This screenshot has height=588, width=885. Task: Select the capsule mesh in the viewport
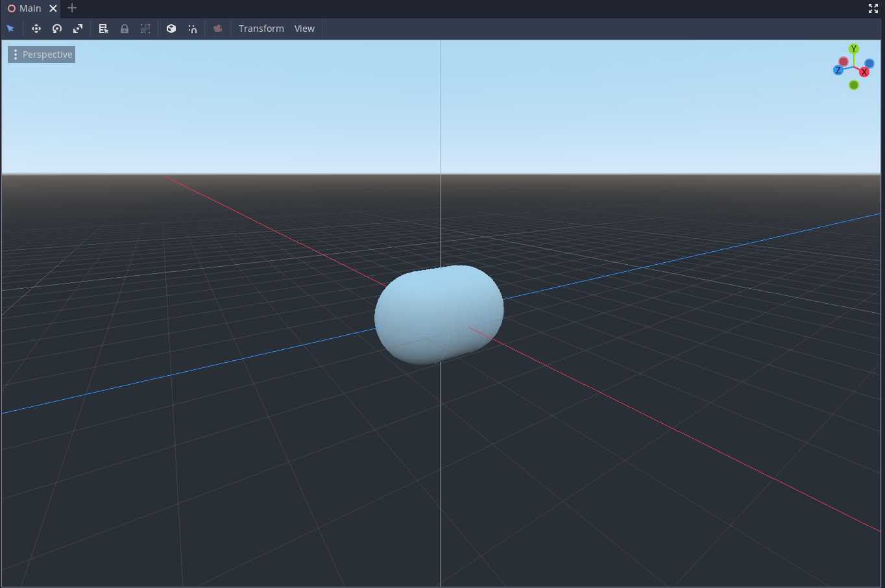coord(439,313)
